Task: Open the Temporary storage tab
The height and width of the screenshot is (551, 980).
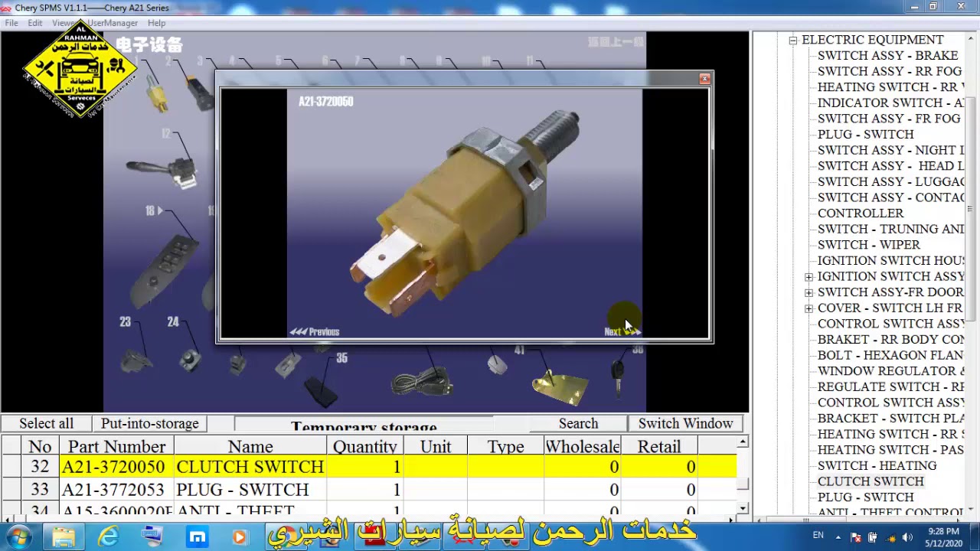Action: 364,425
